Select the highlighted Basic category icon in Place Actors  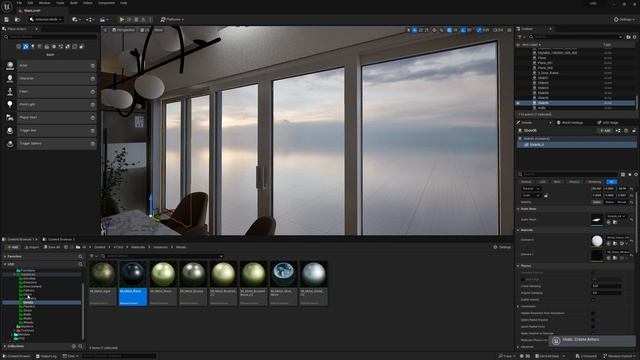(26, 47)
